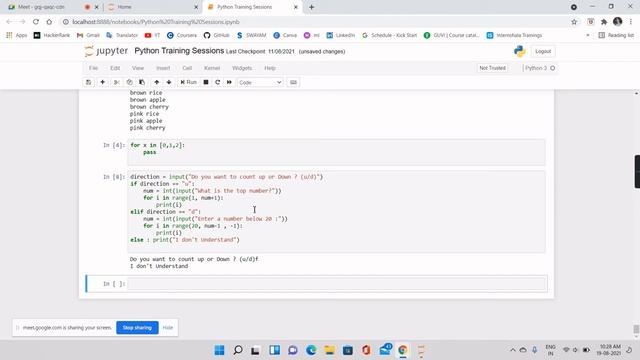Viewport: 640px width, 360px height.
Task: Restart the kernel with the circular arrow icon
Action: coord(218,82)
